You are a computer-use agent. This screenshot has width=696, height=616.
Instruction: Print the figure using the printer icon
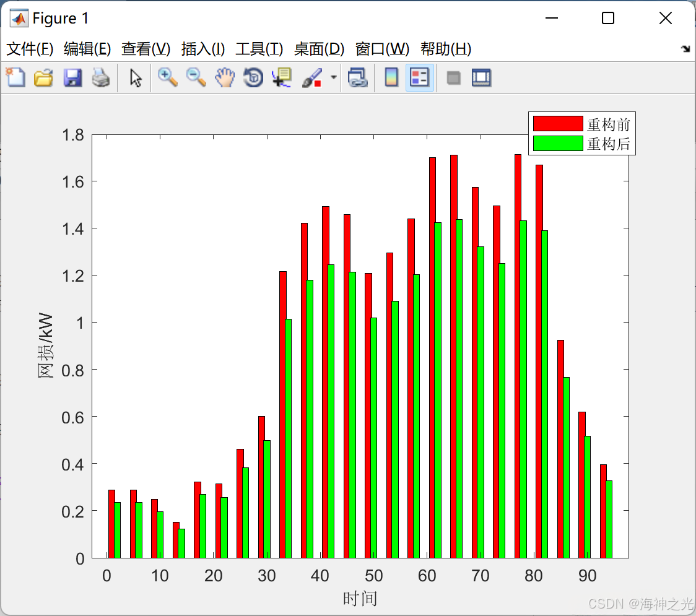(101, 77)
